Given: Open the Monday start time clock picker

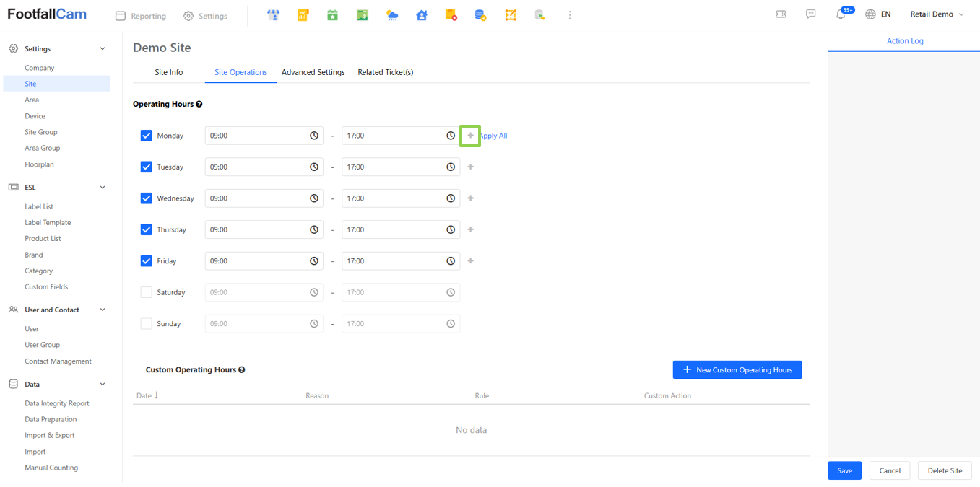Looking at the screenshot, I should coord(314,136).
